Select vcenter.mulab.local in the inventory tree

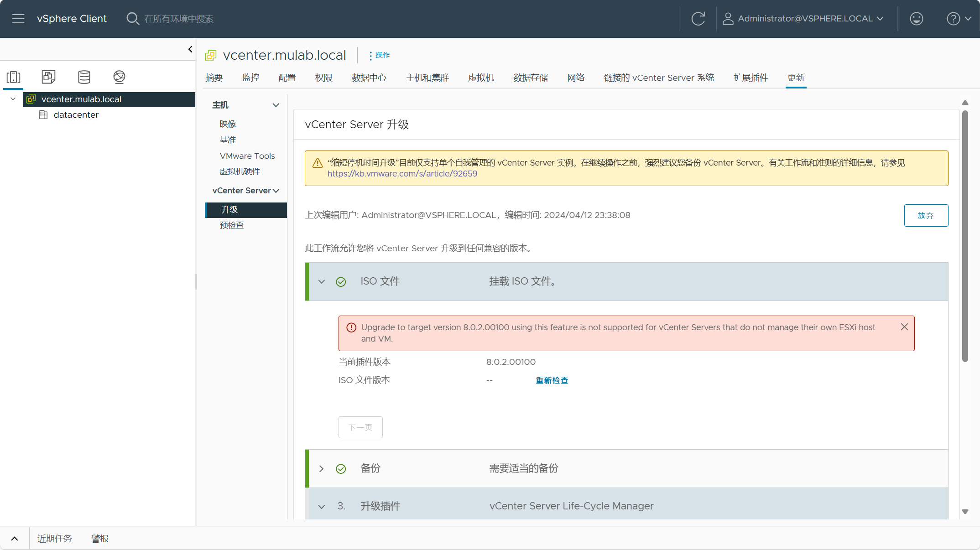click(109, 99)
